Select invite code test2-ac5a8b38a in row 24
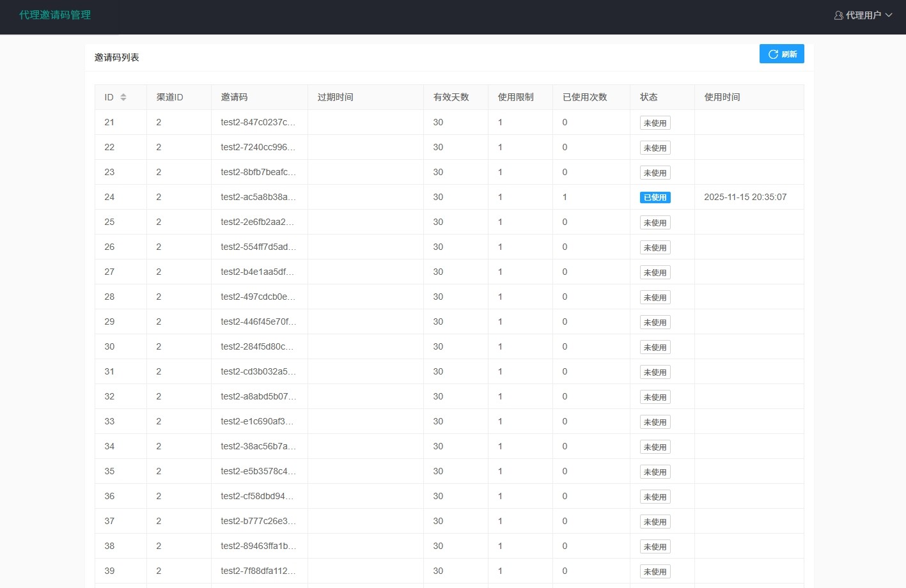The height and width of the screenshot is (588, 906). (258, 197)
